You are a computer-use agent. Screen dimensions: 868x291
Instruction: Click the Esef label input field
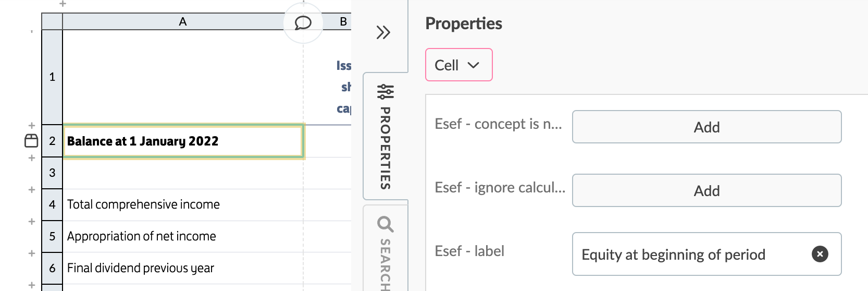click(688, 254)
